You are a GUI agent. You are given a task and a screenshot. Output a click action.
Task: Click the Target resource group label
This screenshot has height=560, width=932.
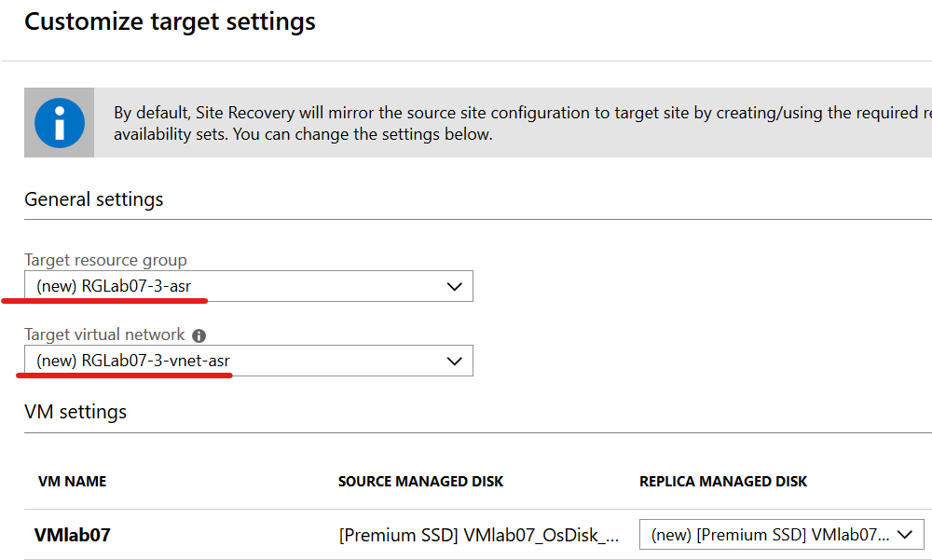[x=105, y=260]
